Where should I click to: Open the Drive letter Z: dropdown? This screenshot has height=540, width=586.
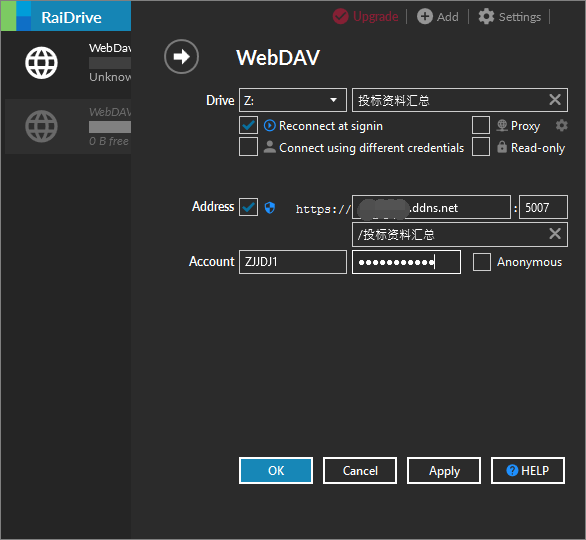[293, 100]
